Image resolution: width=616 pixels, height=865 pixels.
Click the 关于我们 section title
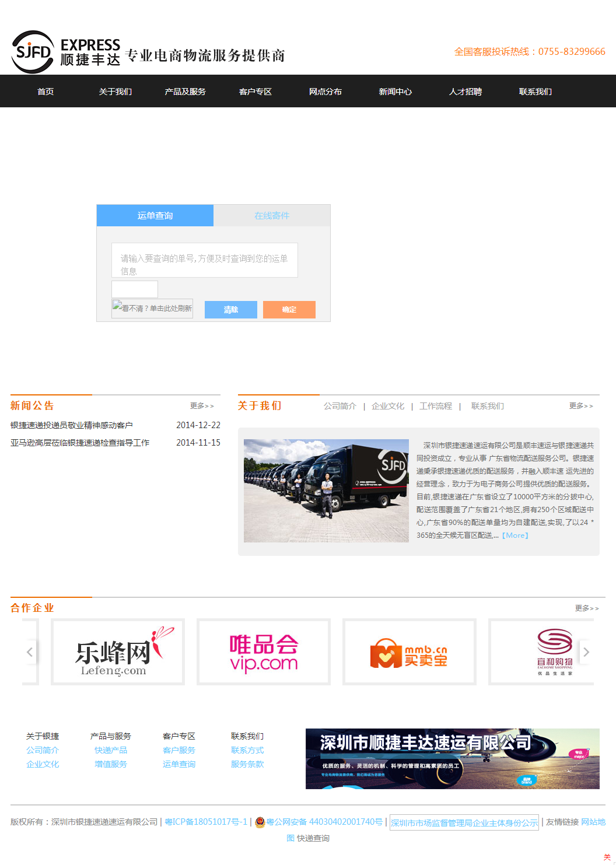[x=260, y=405]
